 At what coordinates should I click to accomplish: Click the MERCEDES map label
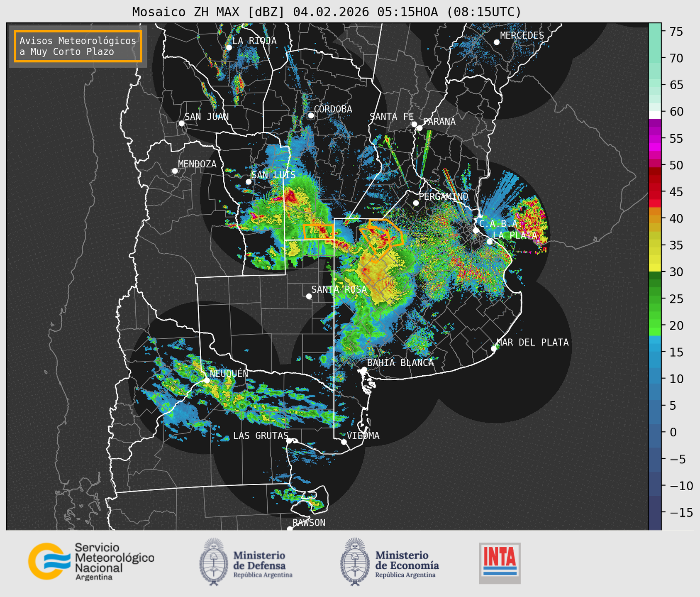pos(522,36)
